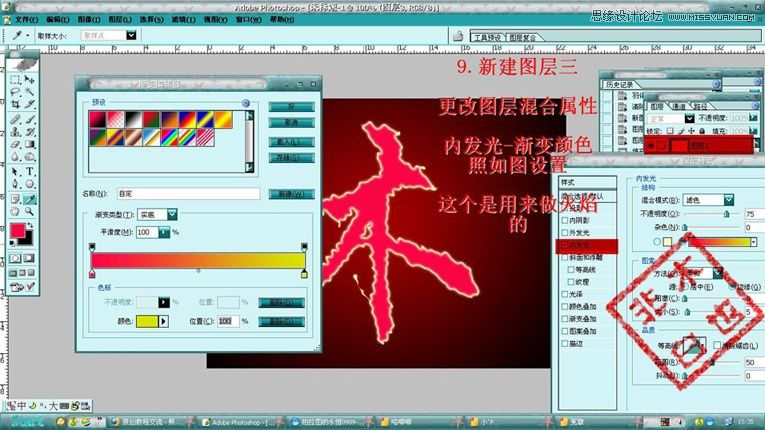Check the 光泽 layer style
The height and width of the screenshot is (430, 765).
565,294
